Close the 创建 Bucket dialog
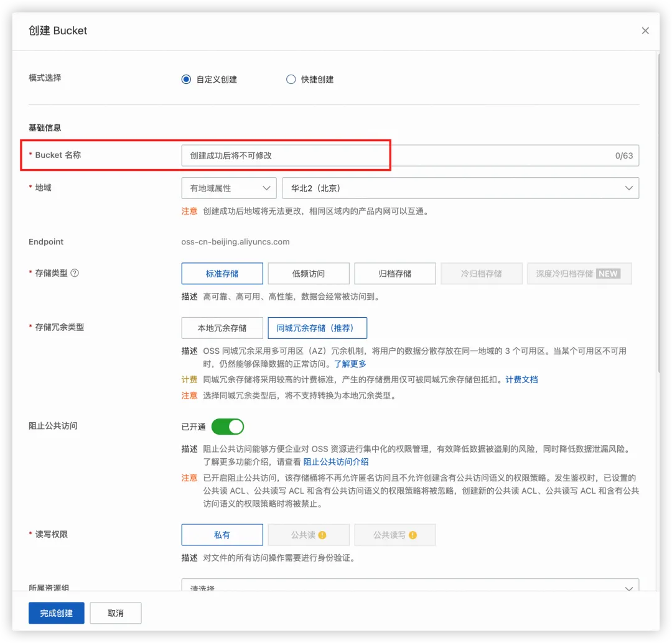 [x=645, y=31]
